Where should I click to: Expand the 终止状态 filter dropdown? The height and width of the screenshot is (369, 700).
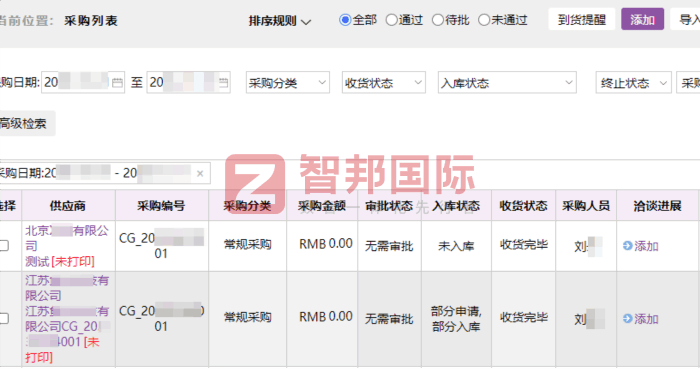[x=633, y=83]
